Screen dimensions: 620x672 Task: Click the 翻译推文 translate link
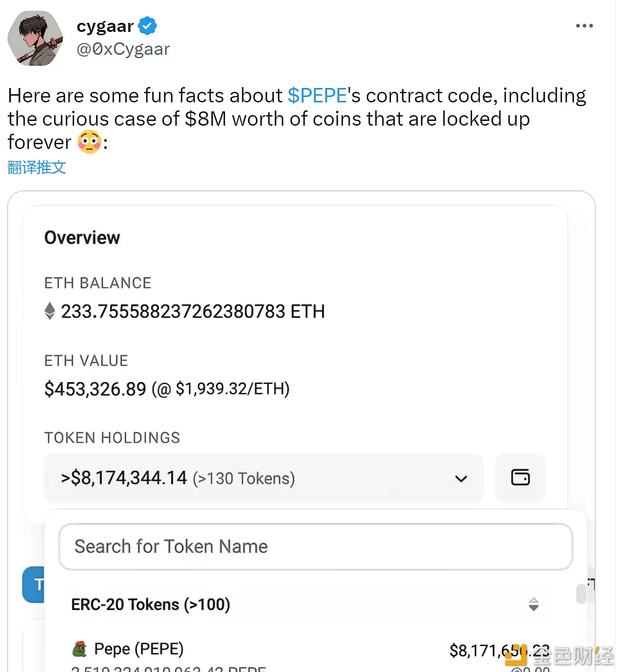click(36, 168)
